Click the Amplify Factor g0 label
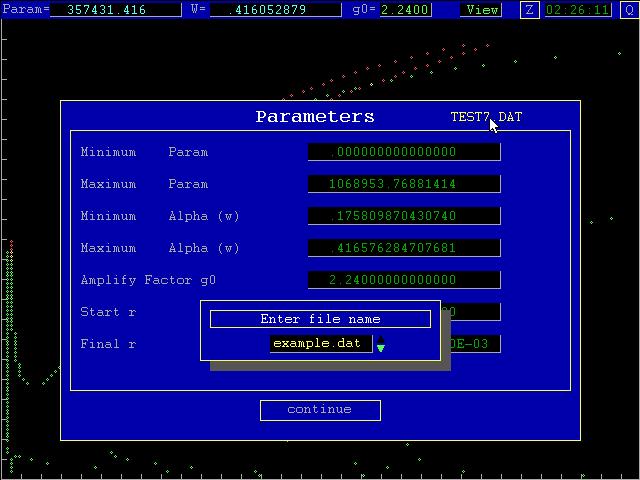The height and width of the screenshot is (480, 640). [x=148, y=280]
